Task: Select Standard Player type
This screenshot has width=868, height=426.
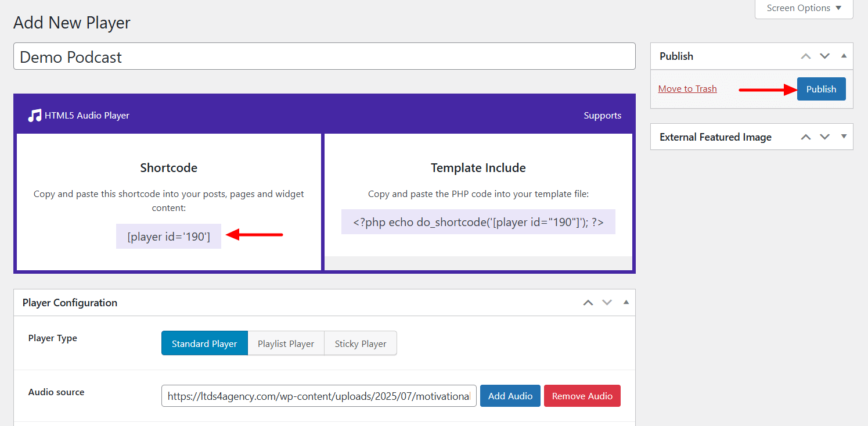Action: point(204,343)
